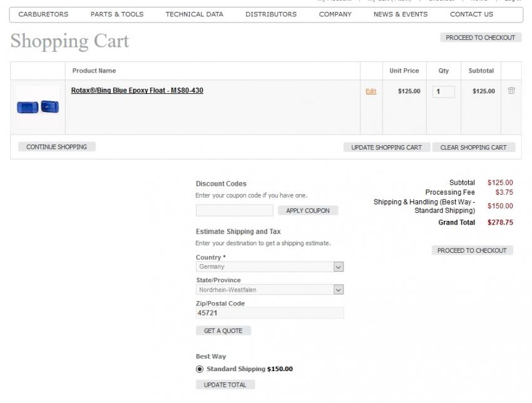Visit the Contact Us page
This screenshot has height=403, width=532.
pos(472,14)
